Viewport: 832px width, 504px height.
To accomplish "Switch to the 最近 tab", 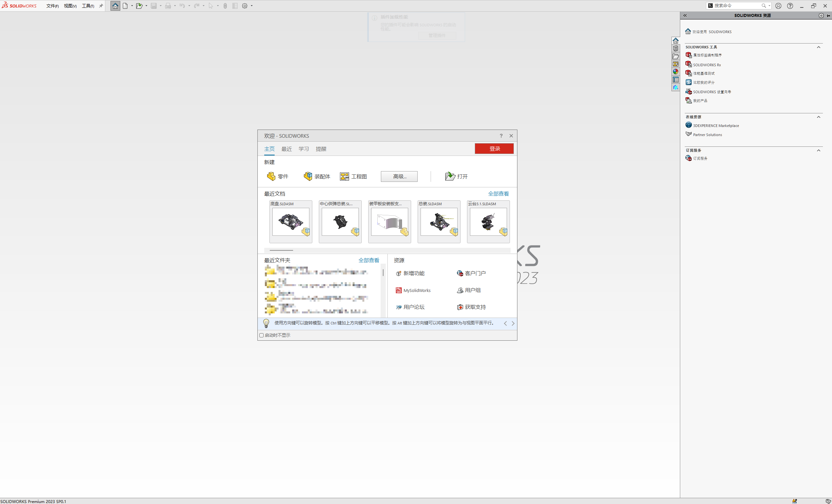I will [x=287, y=149].
